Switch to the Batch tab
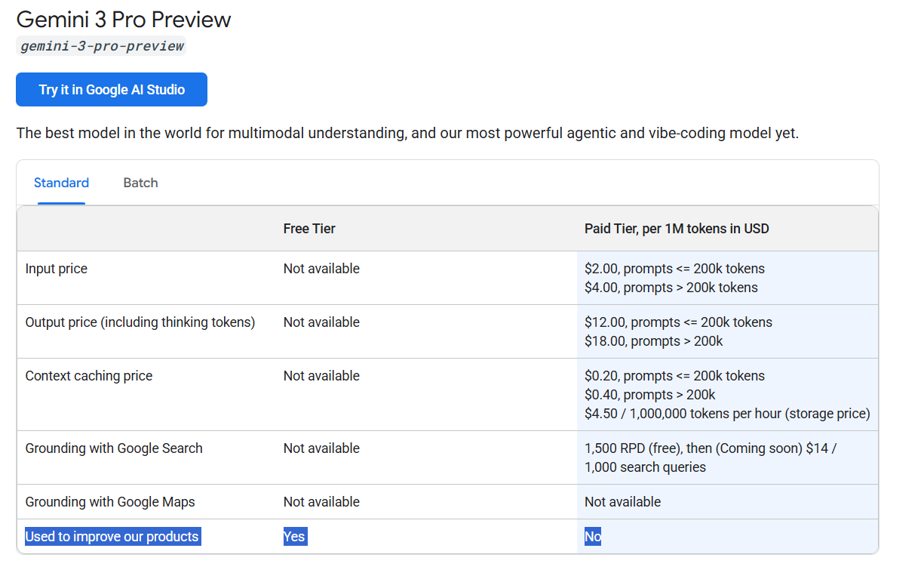The width and height of the screenshot is (924, 576). click(x=140, y=183)
